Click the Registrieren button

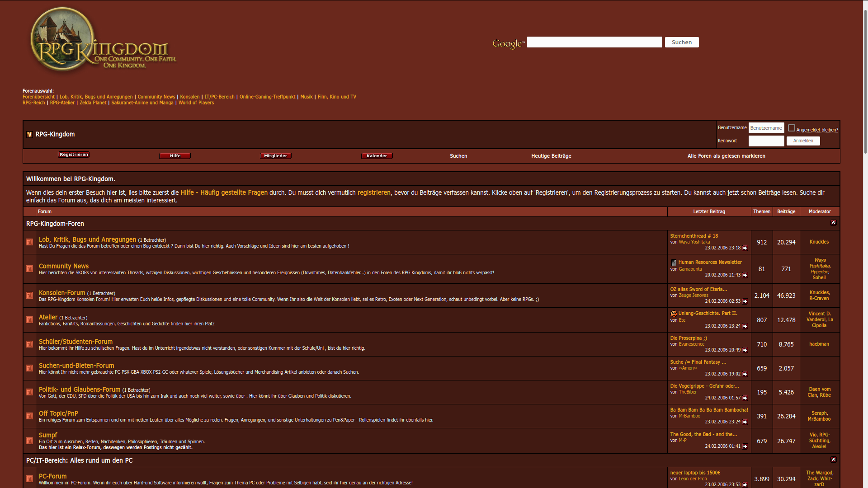click(74, 155)
